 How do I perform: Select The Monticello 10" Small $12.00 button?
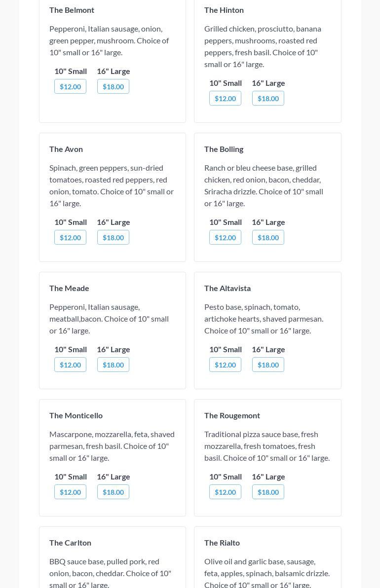pos(70,492)
